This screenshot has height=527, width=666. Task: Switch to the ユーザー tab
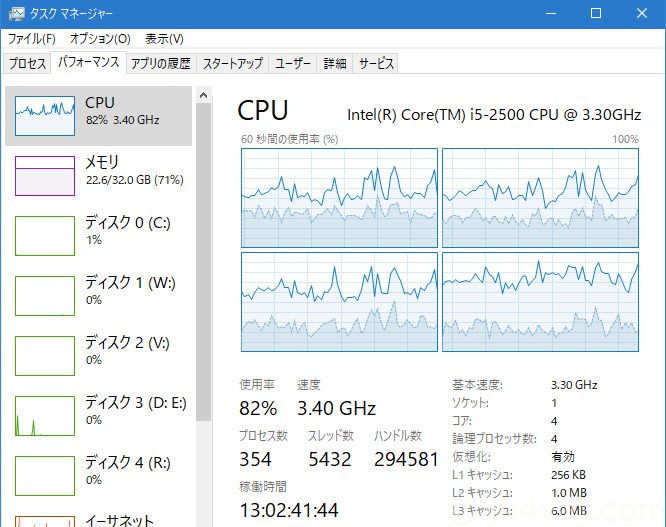tap(293, 63)
